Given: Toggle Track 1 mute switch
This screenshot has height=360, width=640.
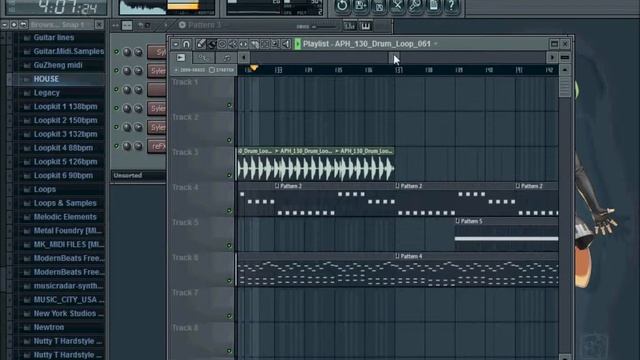Looking at the screenshot, I should 229,105.
